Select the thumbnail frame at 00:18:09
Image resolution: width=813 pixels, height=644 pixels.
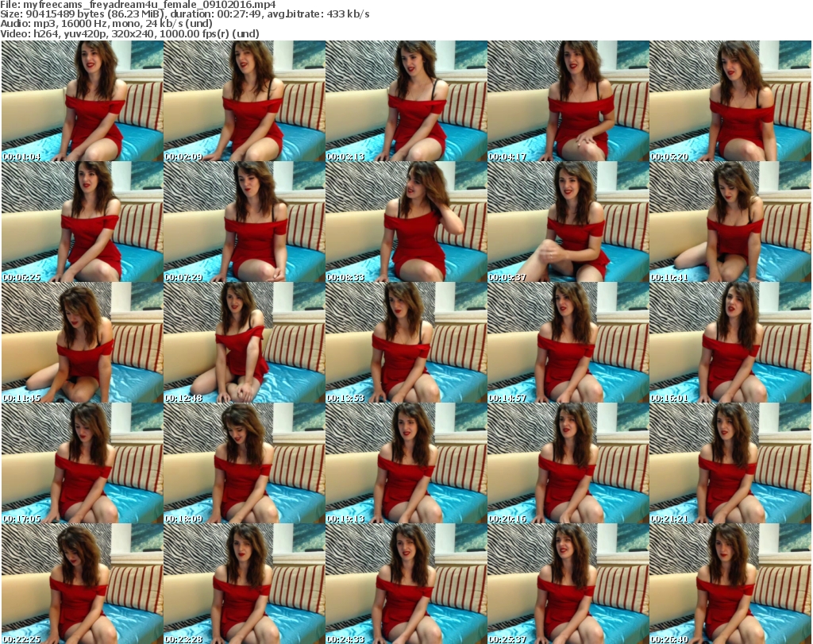245,464
